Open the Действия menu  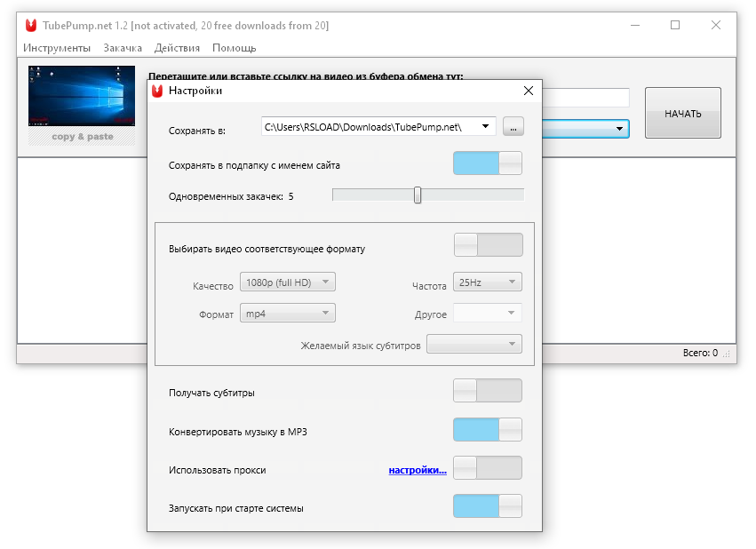click(177, 48)
